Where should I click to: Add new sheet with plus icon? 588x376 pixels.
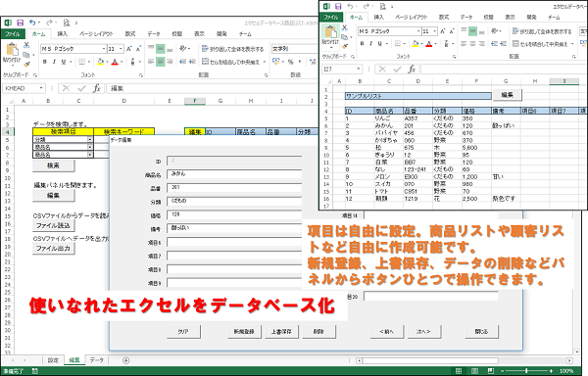[x=126, y=360]
